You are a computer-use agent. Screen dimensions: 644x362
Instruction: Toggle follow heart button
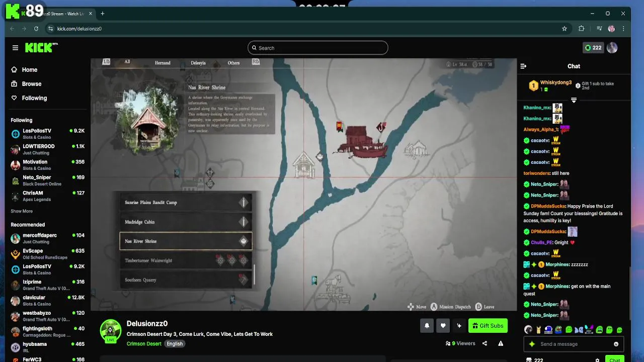pyautogui.click(x=443, y=326)
